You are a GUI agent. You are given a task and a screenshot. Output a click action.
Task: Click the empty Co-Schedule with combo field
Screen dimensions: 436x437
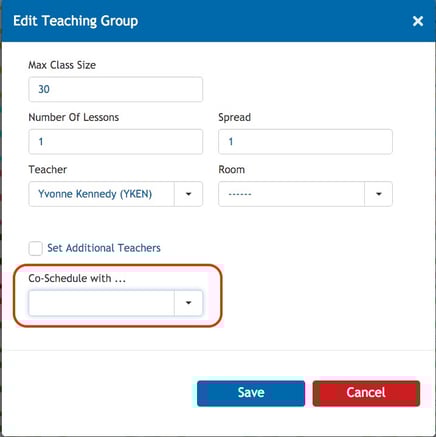(x=101, y=303)
